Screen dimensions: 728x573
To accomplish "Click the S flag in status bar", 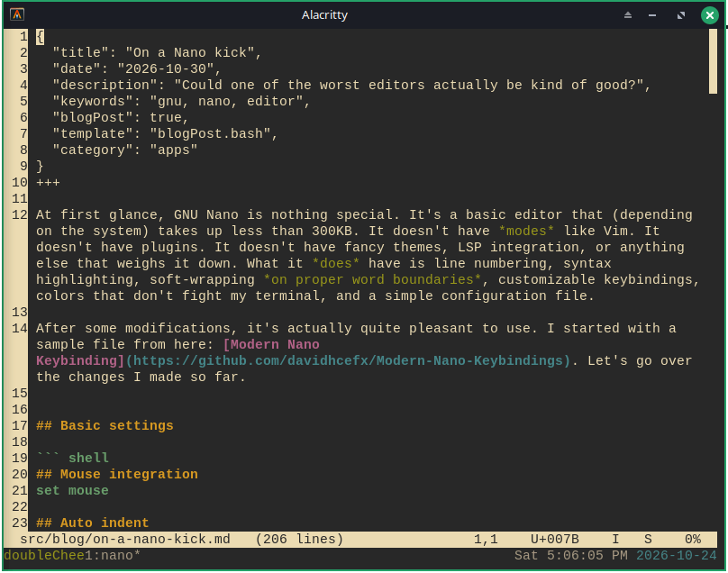I will tap(648, 540).
